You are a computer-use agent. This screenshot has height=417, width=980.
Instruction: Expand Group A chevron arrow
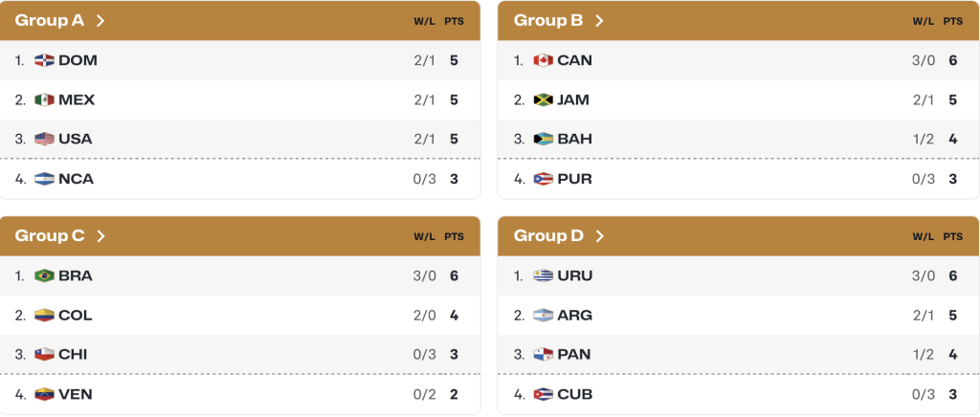pos(100,20)
